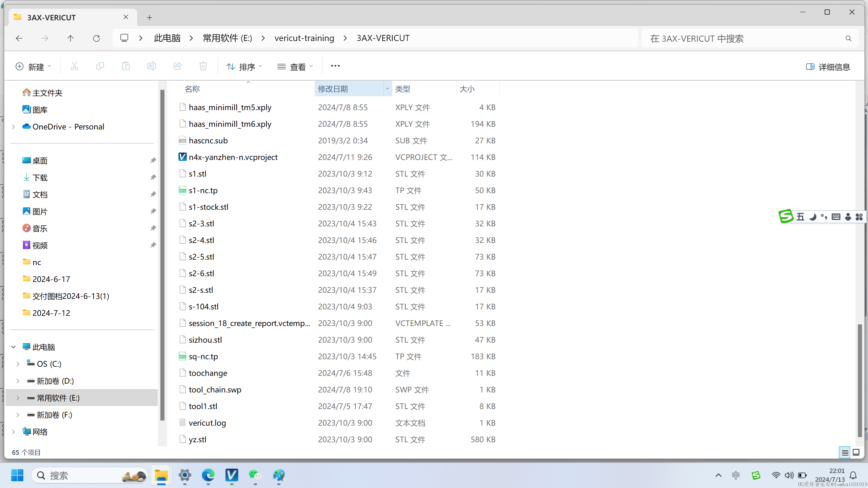Open new tab with plus icon
Viewport: 868px width, 488px height.
pos(150,18)
